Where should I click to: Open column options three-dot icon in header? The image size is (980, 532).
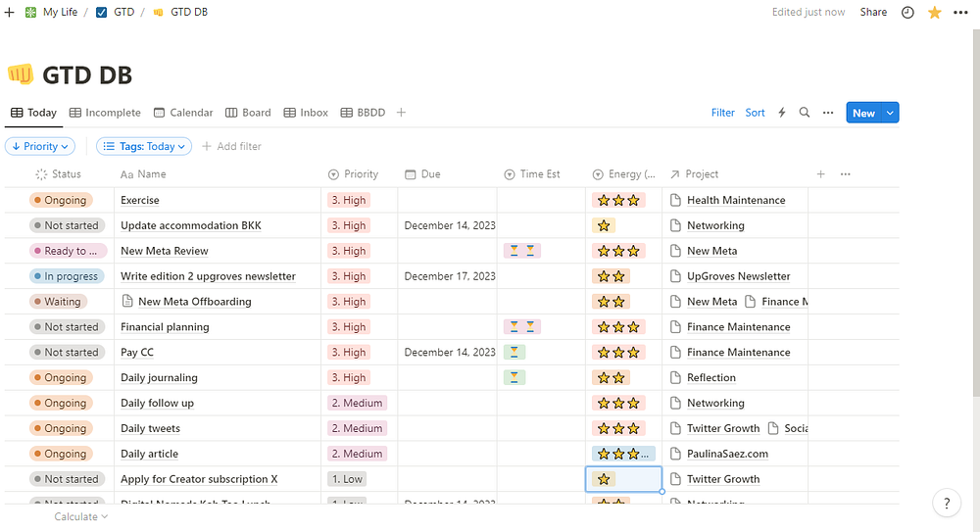(x=845, y=173)
